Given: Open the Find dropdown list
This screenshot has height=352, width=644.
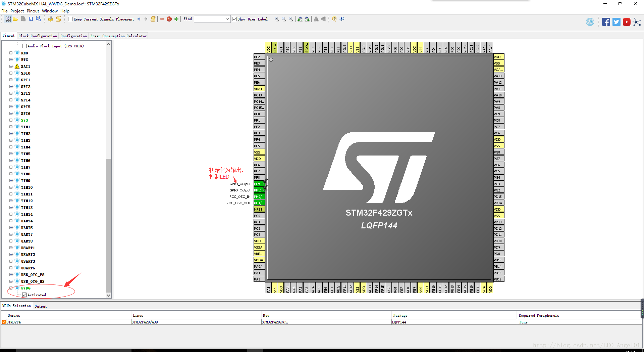Looking at the screenshot, I should tap(227, 19).
